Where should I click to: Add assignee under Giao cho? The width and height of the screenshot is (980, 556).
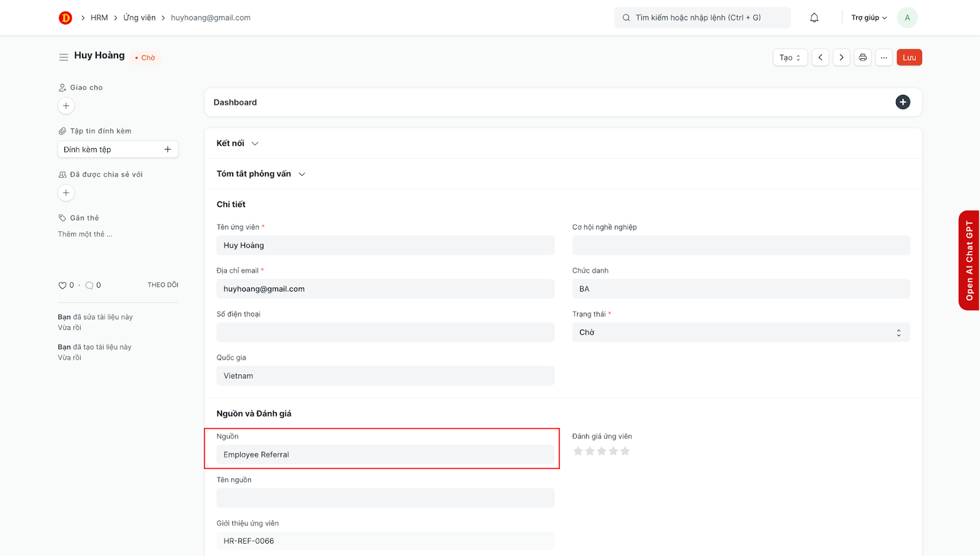tap(66, 106)
